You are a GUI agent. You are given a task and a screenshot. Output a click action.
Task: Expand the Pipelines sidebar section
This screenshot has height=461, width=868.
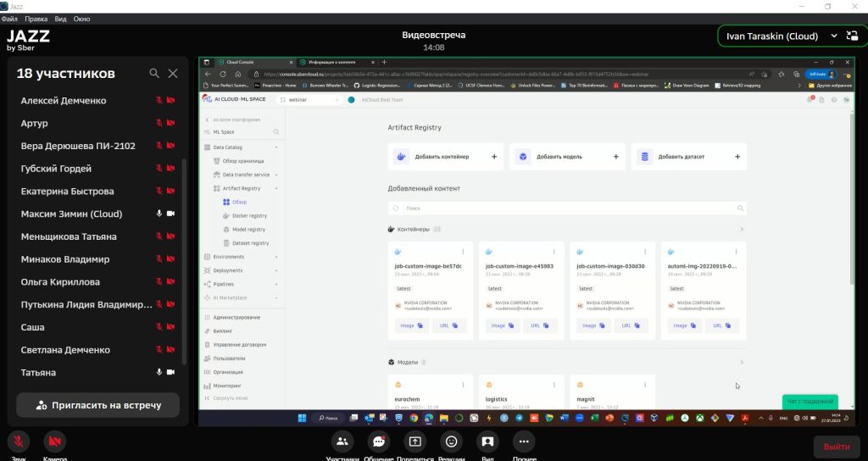(276, 284)
